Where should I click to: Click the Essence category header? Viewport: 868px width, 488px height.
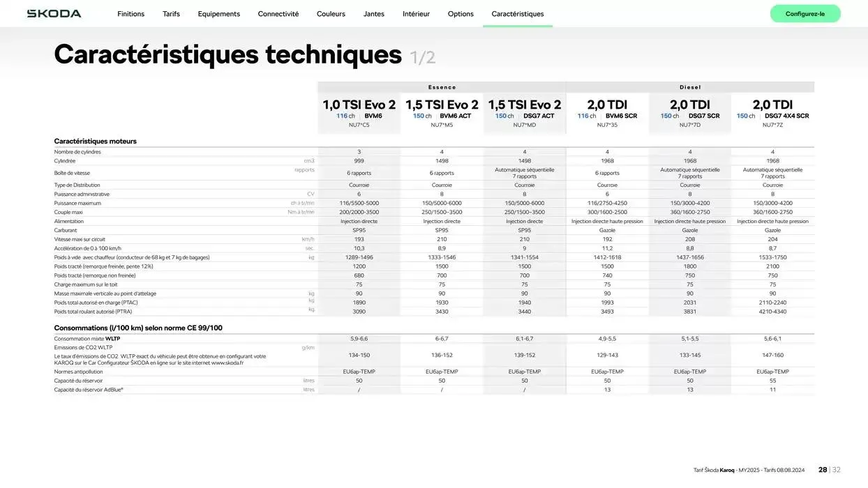pyautogui.click(x=440, y=86)
